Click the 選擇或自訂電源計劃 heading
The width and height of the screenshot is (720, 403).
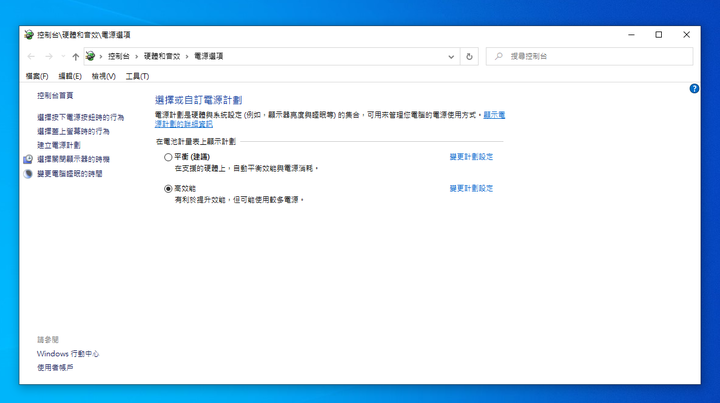pyautogui.click(x=198, y=100)
